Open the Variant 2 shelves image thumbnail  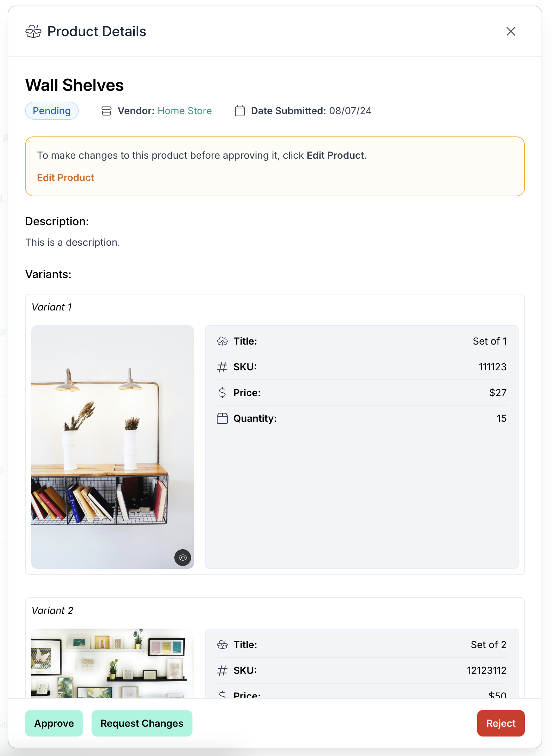click(112, 663)
